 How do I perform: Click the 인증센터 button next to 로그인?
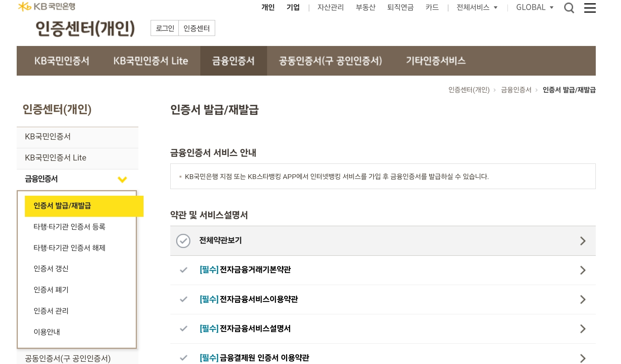[x=197, y=28]
